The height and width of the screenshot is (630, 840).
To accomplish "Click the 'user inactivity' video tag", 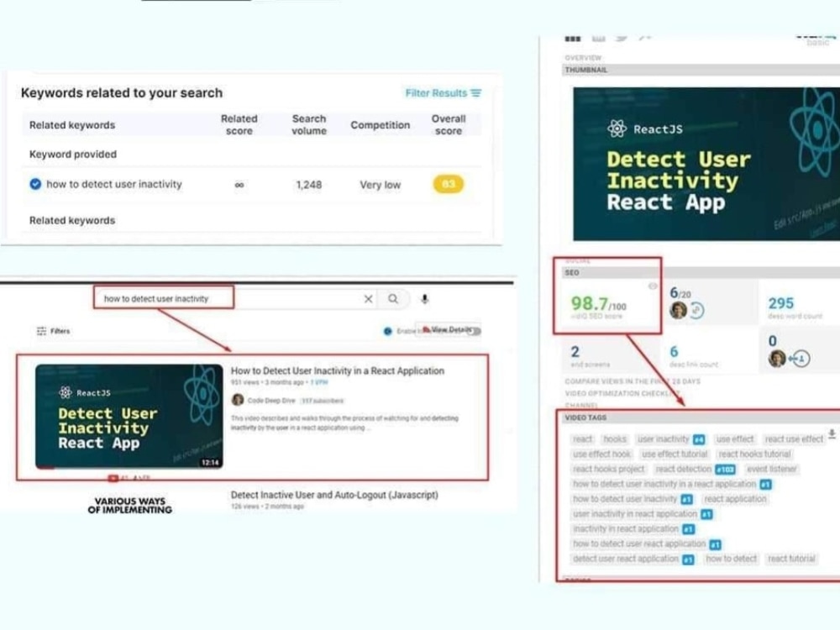I will (664, 439).
